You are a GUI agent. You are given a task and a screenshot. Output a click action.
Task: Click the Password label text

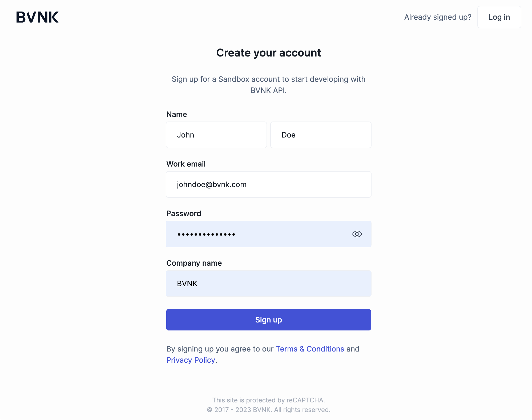184,213
